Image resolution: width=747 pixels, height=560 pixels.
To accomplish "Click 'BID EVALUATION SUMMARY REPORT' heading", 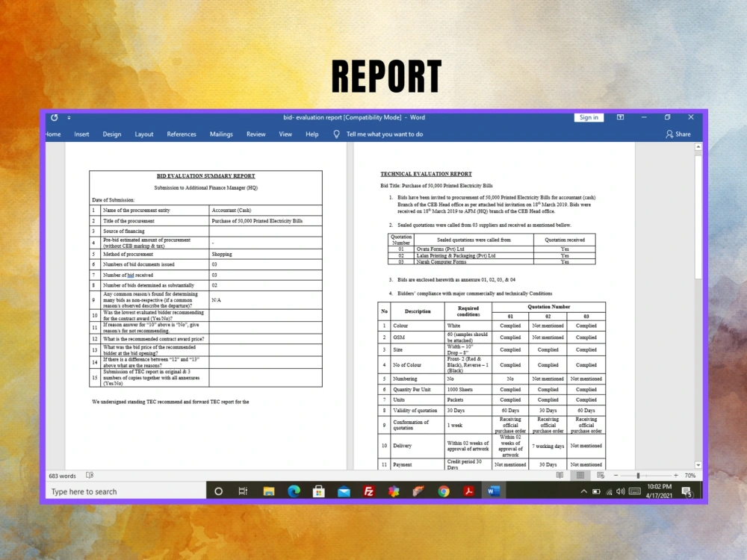I will click(206, 175).
